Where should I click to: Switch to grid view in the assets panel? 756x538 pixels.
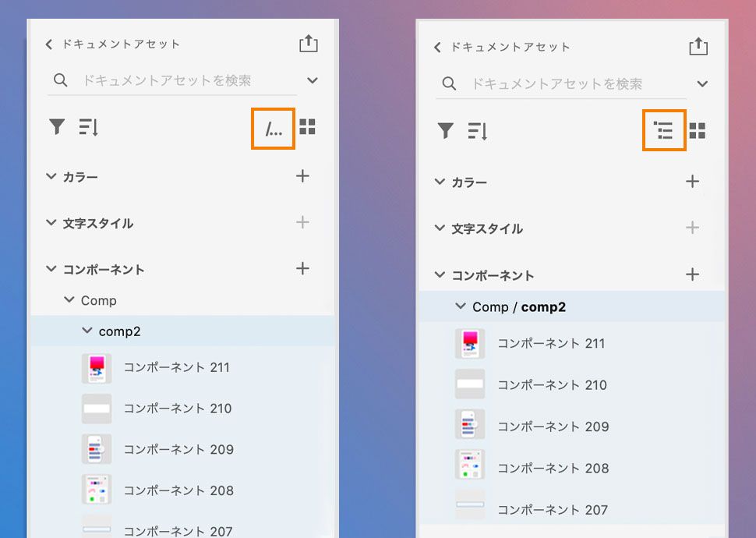pyautogui.click(x=307, y=126)
